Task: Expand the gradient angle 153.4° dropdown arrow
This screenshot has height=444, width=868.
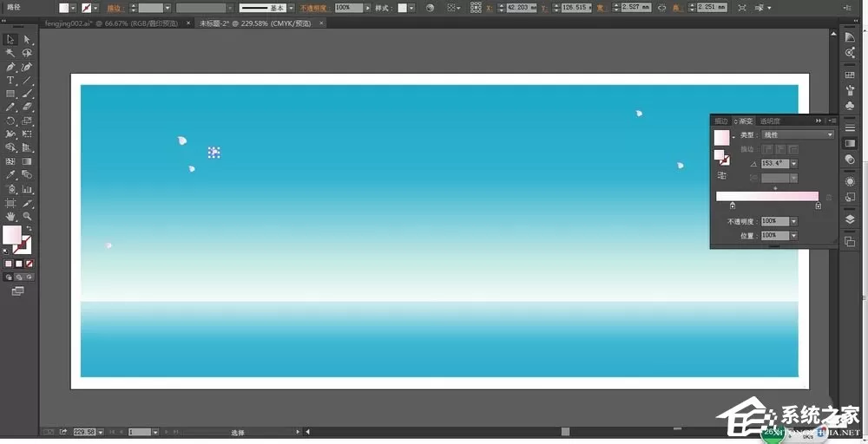Action: 794,164
